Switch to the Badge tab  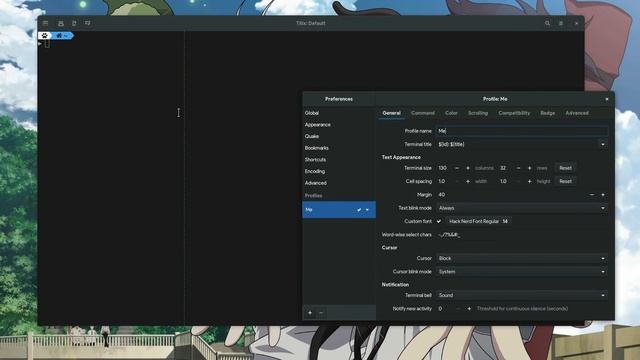547,113
